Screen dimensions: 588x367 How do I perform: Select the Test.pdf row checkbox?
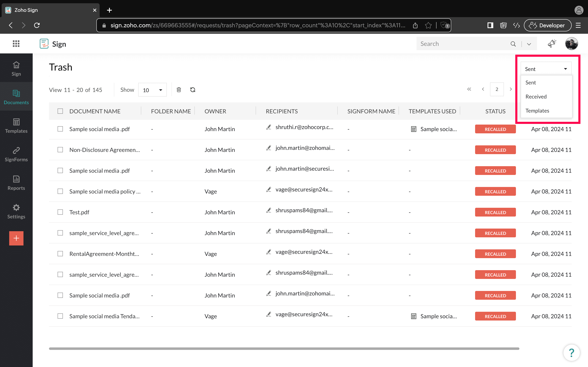(x=60, y=212)
